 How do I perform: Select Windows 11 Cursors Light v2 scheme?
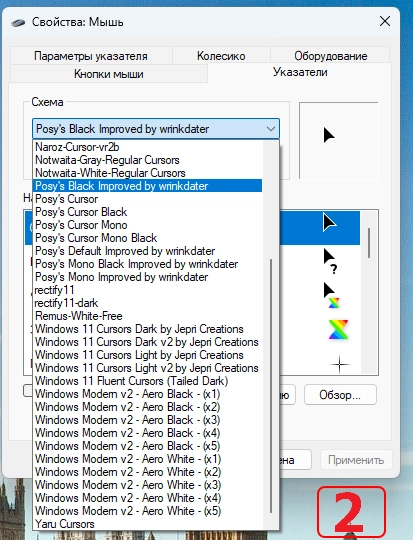coord(147,368)
